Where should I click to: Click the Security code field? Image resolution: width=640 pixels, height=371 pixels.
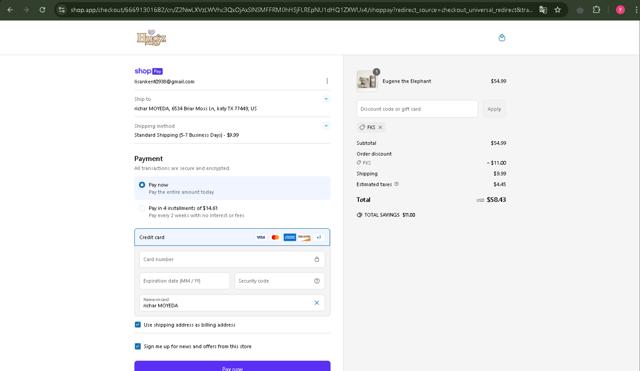click(x=280, y=281)
